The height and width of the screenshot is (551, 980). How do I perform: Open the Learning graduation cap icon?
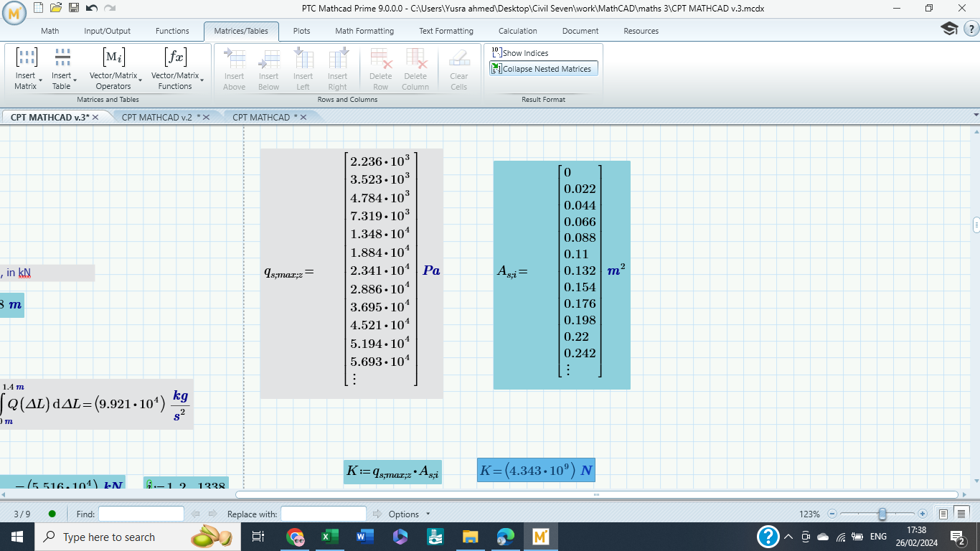pos(949,29)
